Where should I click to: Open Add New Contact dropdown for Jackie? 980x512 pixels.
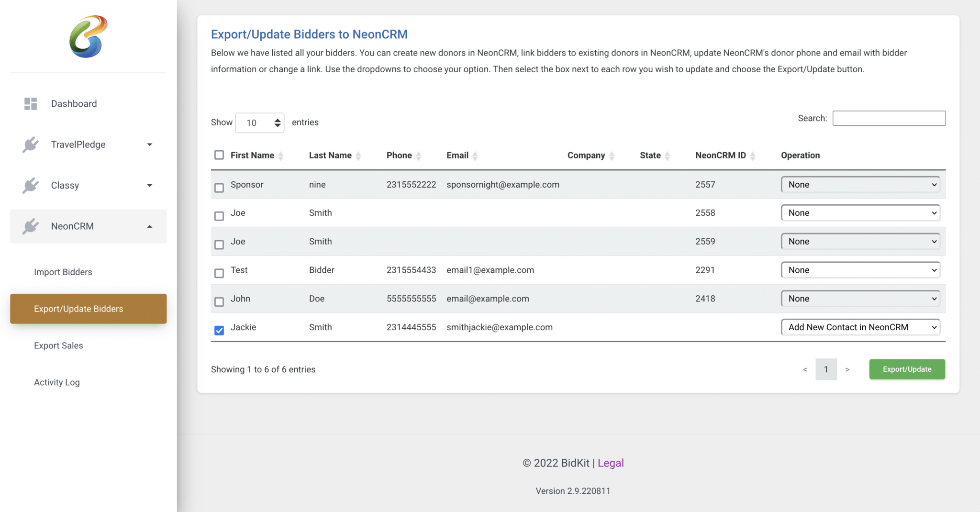point(860,327)
